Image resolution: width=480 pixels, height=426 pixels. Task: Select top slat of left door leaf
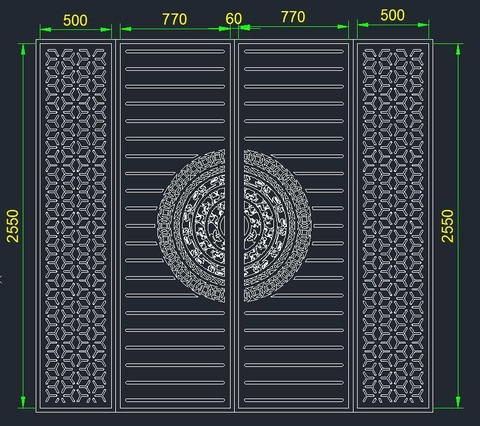click(x=175, y=52)
